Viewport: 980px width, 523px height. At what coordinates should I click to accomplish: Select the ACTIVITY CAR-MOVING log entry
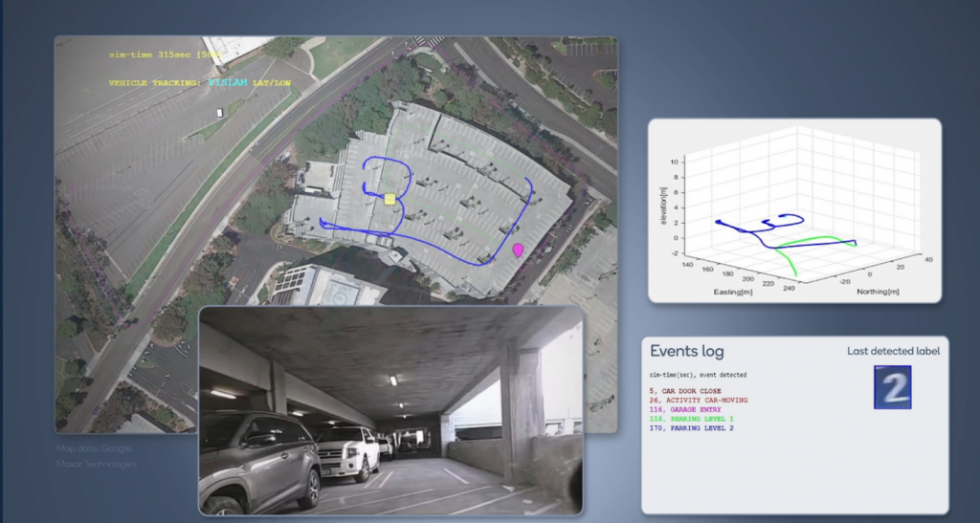tap(698, 400)
